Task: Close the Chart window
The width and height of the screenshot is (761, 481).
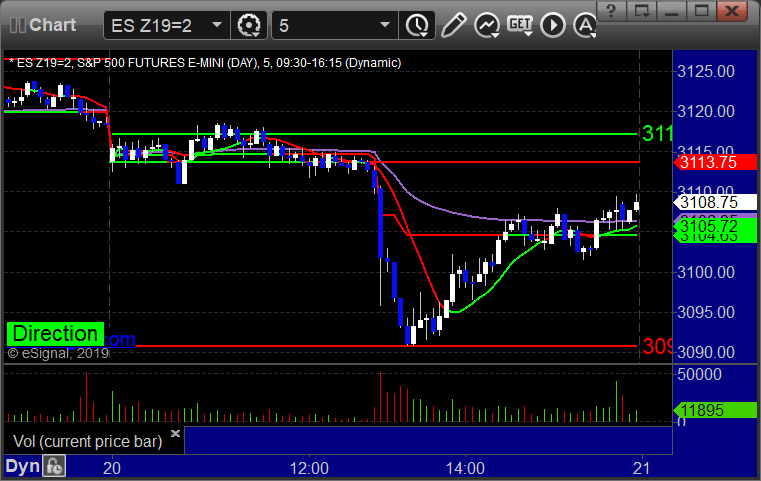Action: [x=732, y=11]
